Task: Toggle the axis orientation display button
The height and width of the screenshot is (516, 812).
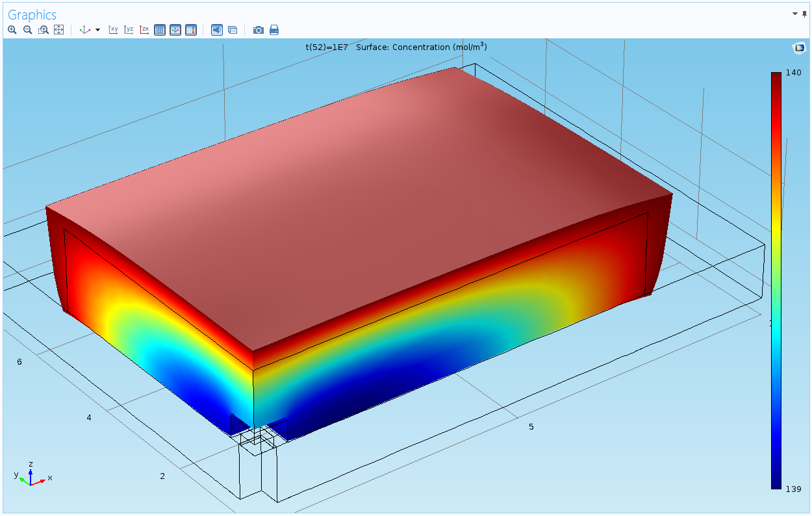Action: click(x=175, y=30)
